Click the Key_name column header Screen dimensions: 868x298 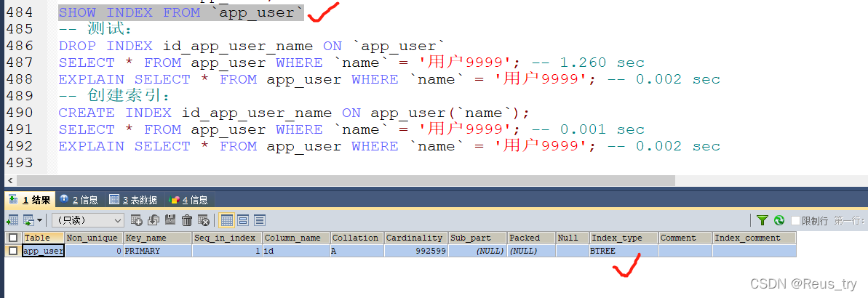click(158, 238)
